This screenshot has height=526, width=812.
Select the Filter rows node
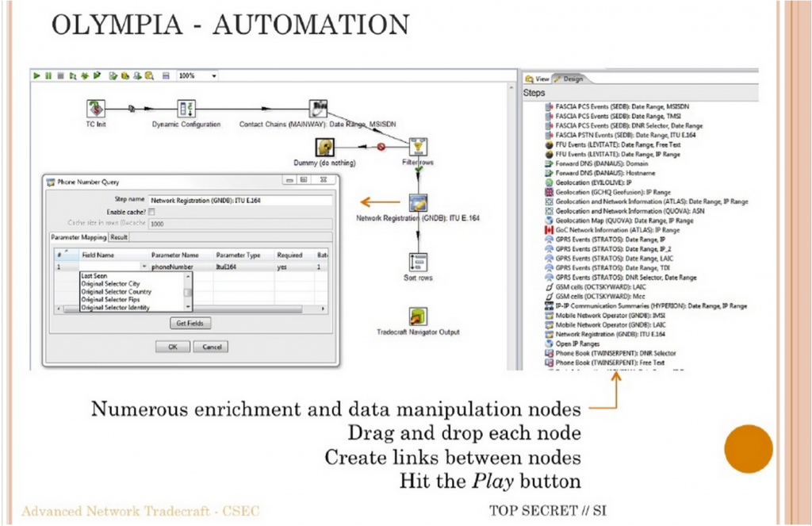coord(416,148)
